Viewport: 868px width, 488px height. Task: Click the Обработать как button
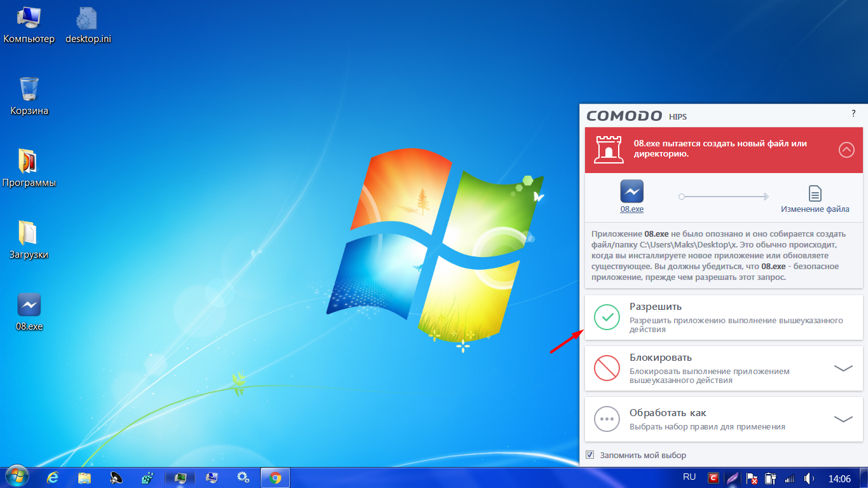723,419
